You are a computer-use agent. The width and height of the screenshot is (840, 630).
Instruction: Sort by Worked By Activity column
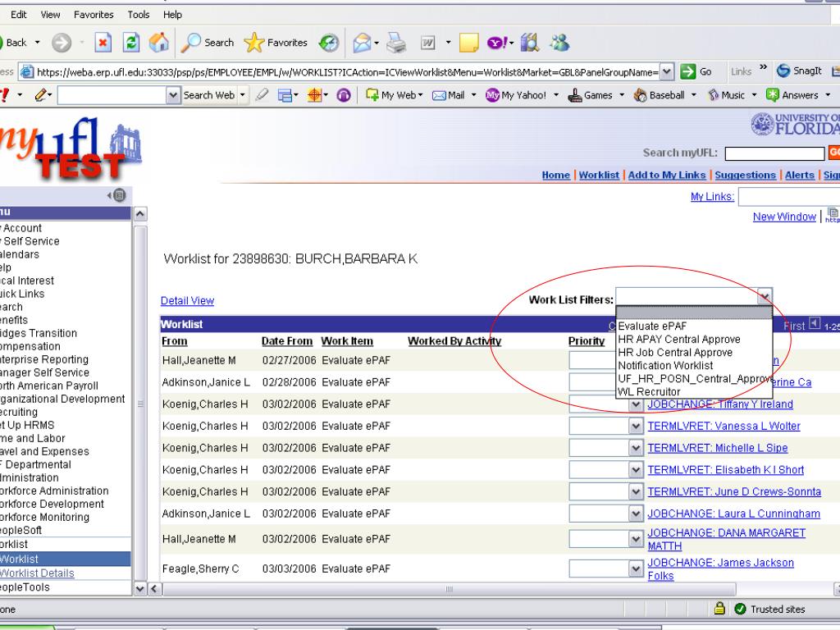click(x=454, y=341)
